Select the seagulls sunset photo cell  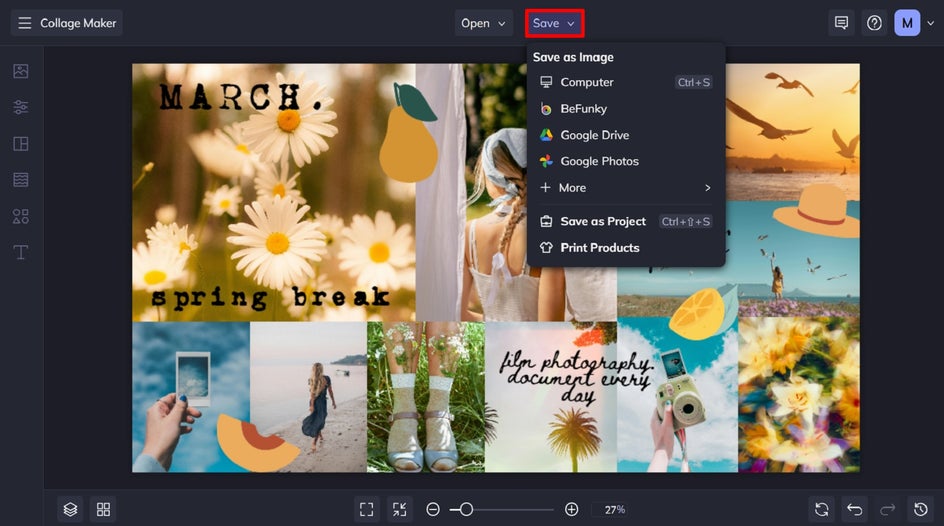(793, 132)
